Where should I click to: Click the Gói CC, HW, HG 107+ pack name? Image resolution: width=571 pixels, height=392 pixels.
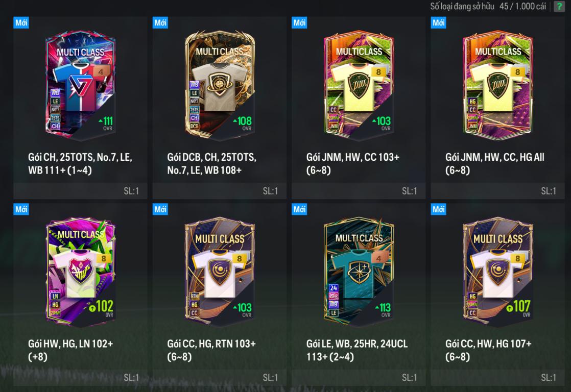[488, 350]
